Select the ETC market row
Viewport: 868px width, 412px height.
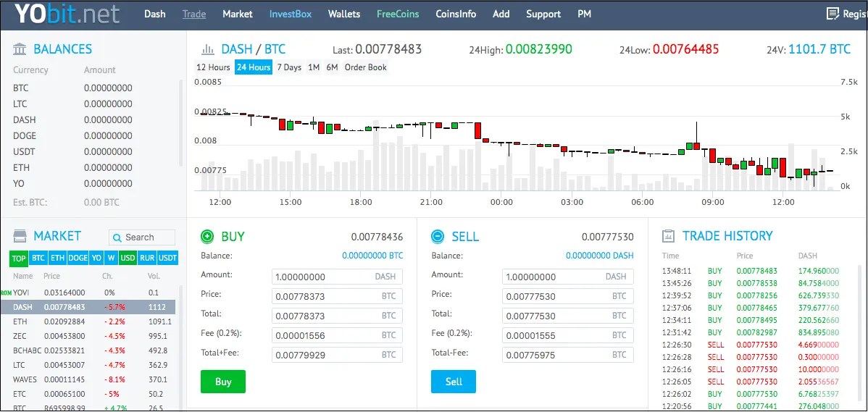tap(93, 395)
